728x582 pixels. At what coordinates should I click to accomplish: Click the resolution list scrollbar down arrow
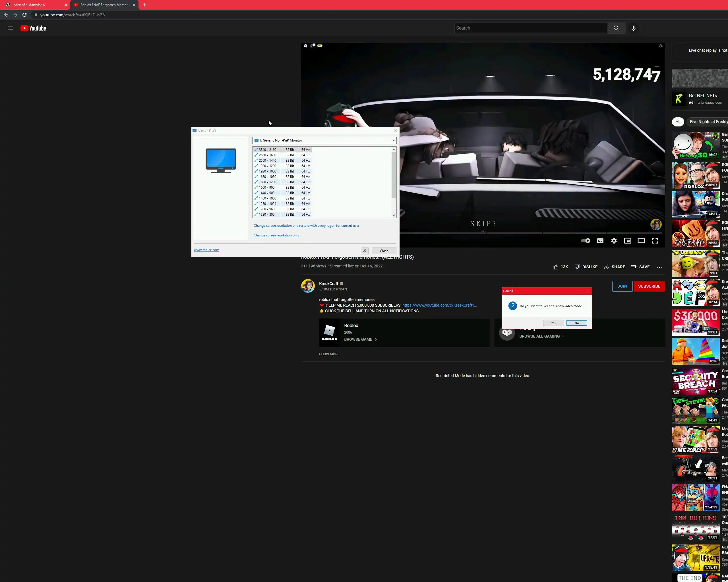tap(393, 215)
